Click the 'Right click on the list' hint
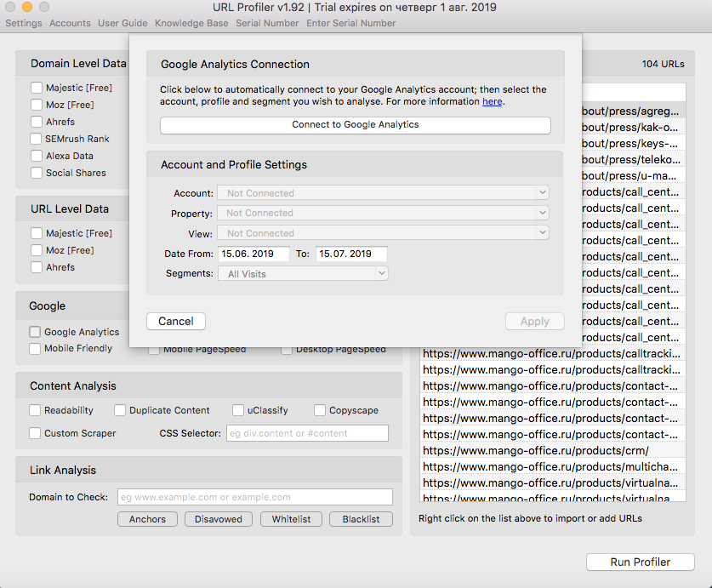Viewport: 712px width, 588px height. click(530, 518)
